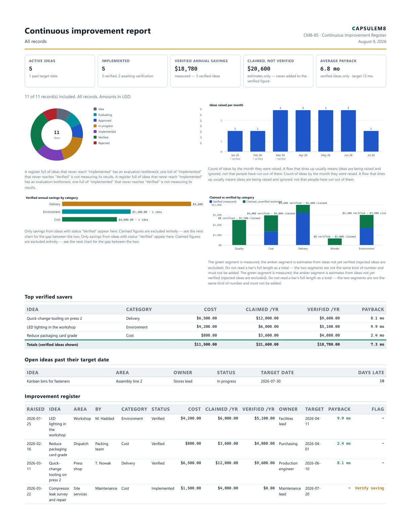
Task: Select the amber In progress legend swatch
Action: [x=95, y=126]
